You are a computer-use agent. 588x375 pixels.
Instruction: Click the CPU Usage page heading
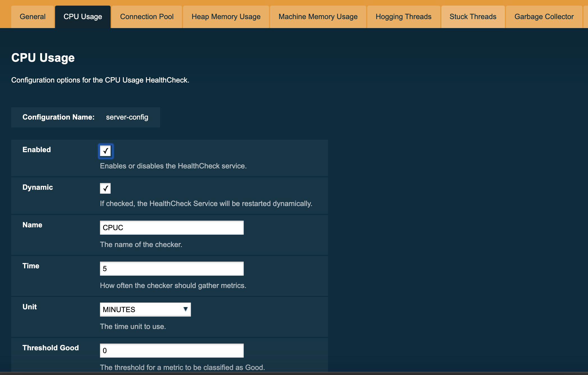click(x=43, y=58)
